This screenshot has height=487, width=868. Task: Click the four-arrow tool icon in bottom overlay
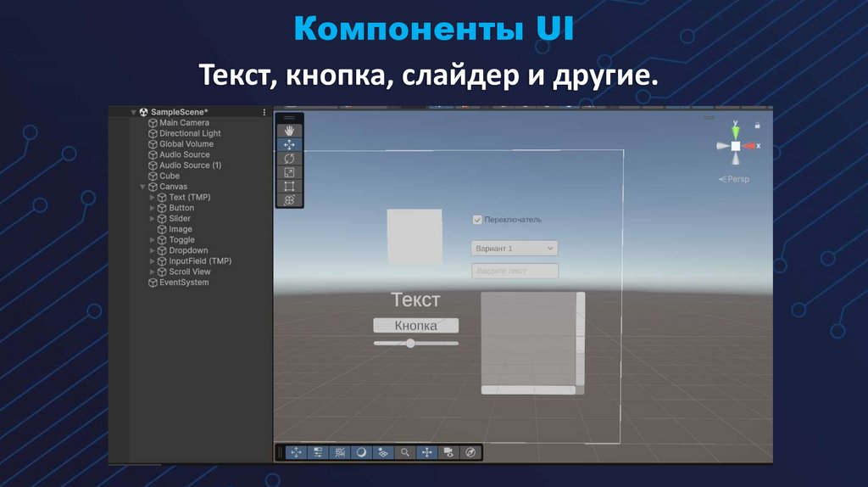[x=296, y=453]
